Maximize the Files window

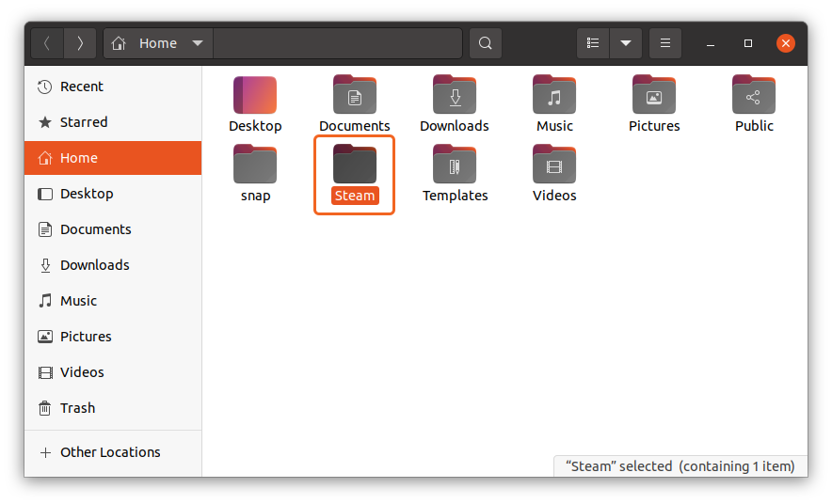pyautogui.click(x=747, y=43)
